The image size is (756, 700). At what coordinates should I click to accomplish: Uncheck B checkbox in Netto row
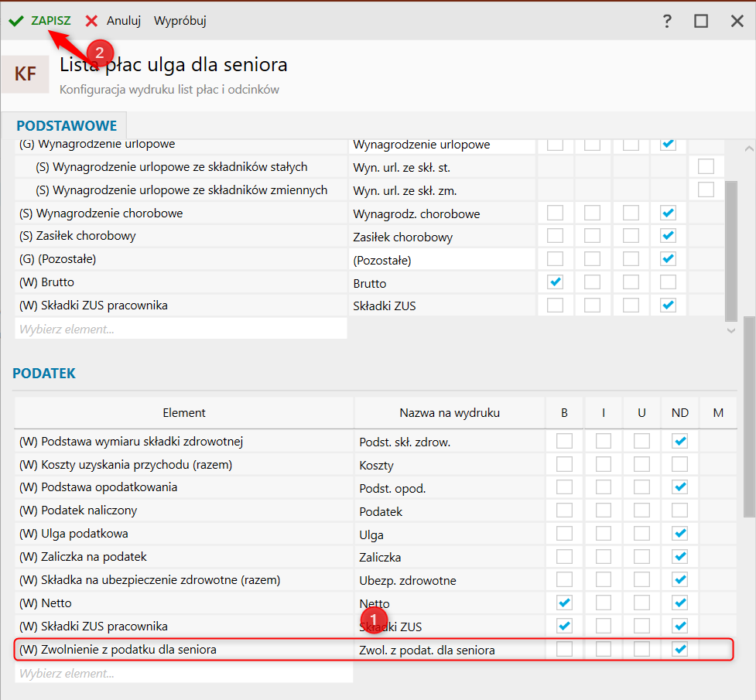[564, 603]
